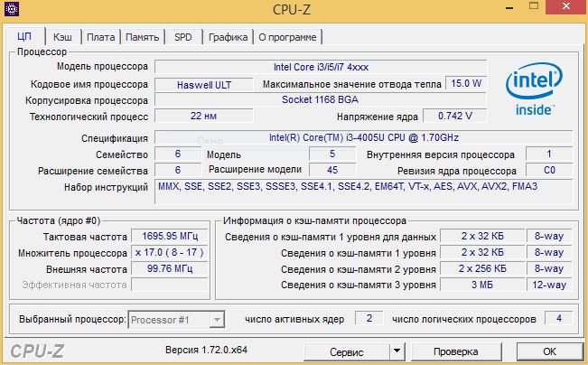Open the О программе tab
588x365 pixels.
click(x=287, y=37)
